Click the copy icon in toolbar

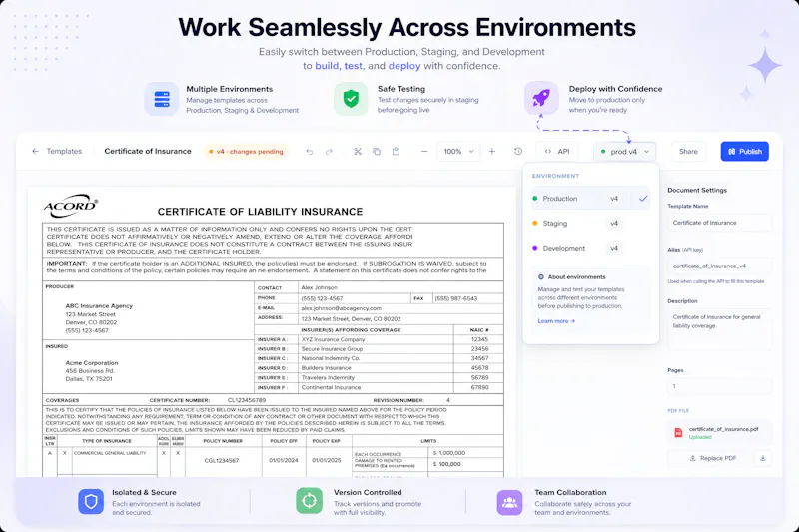click(x=377, y=151)
